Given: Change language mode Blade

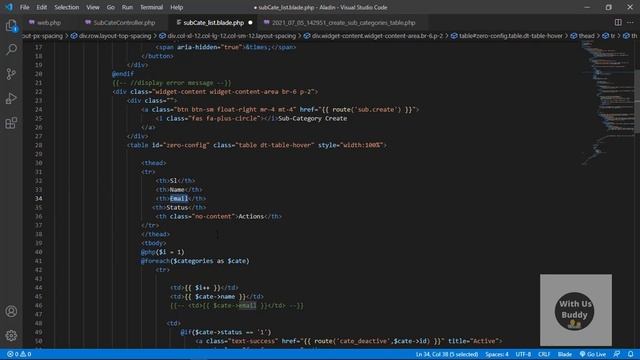Looking at the screenshot, I should click(x=564, y=354).
